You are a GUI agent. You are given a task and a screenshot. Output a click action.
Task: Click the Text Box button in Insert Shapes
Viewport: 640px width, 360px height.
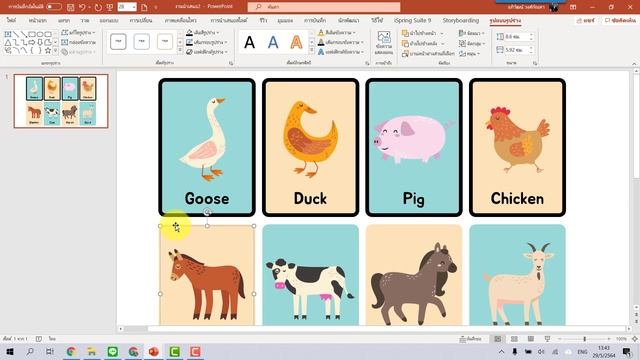(78, 42)
